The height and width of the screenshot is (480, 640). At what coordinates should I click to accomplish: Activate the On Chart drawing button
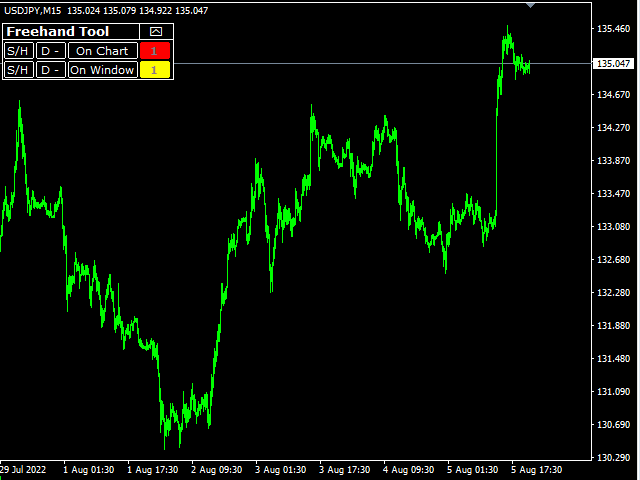(102, 51)
